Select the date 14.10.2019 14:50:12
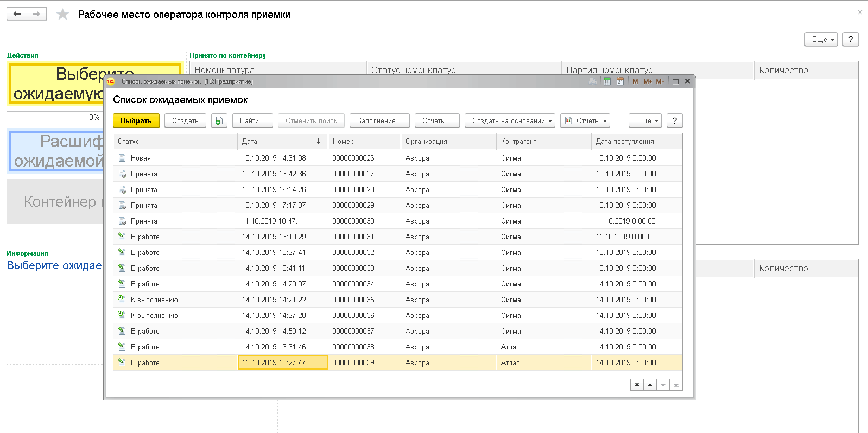This screenshot has height=433, width=868. click(x=274, y=331)
